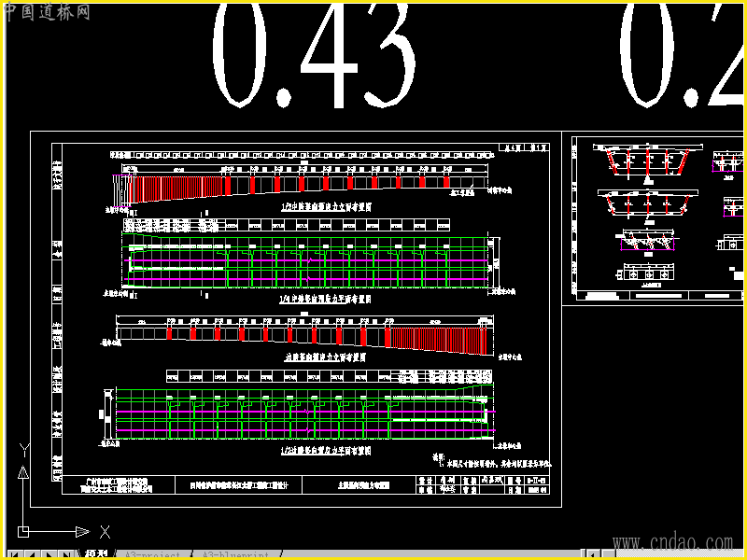
Task: Click the UCS X axis arrowhead
Action: pyautogui.click(x=82, y=531)
